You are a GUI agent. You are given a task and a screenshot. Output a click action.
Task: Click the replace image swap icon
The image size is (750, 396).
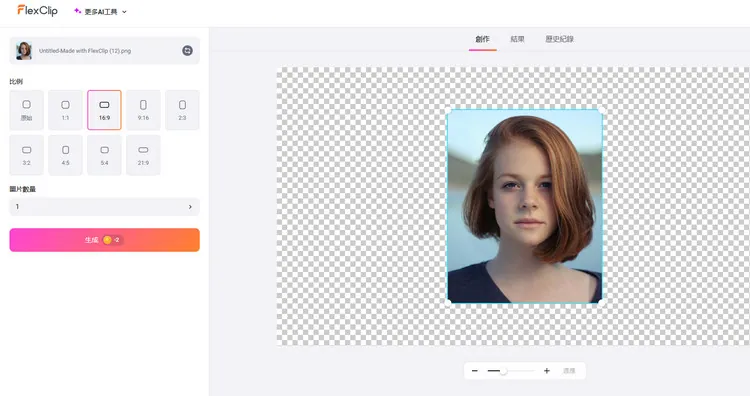[188, 50]
